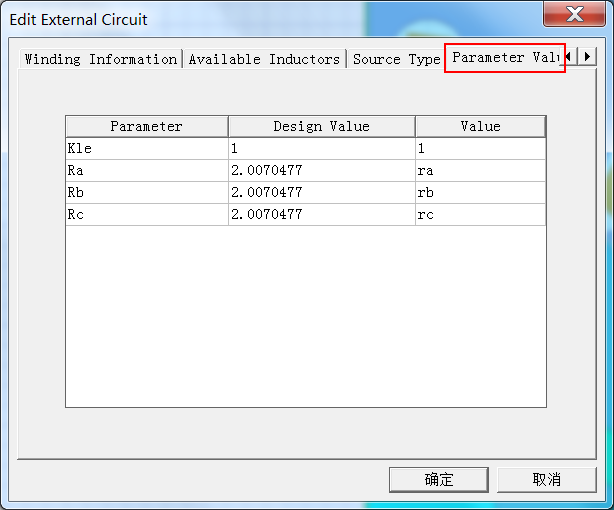Click the Rc design value 2.0070477
The image size is (614, 510).
pos(321,214)
